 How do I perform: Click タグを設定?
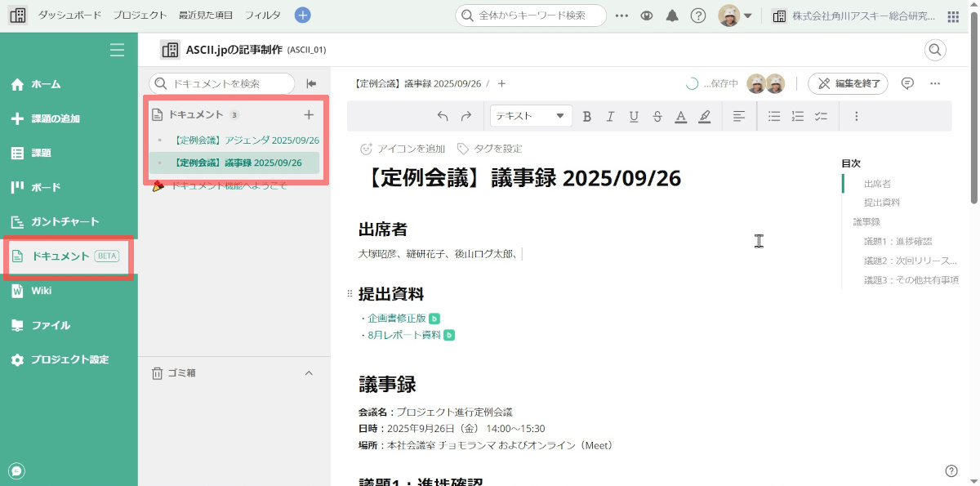point(489,149)
